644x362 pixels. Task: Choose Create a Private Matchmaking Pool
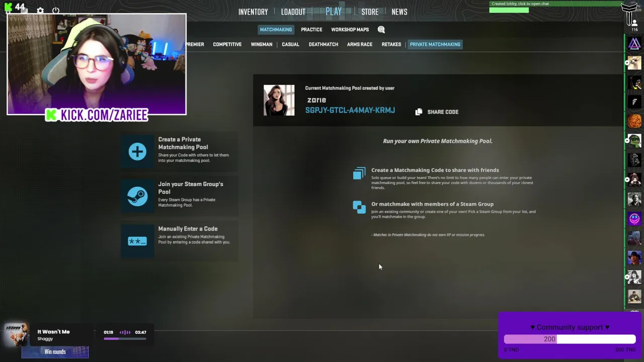tap(179, 151)
